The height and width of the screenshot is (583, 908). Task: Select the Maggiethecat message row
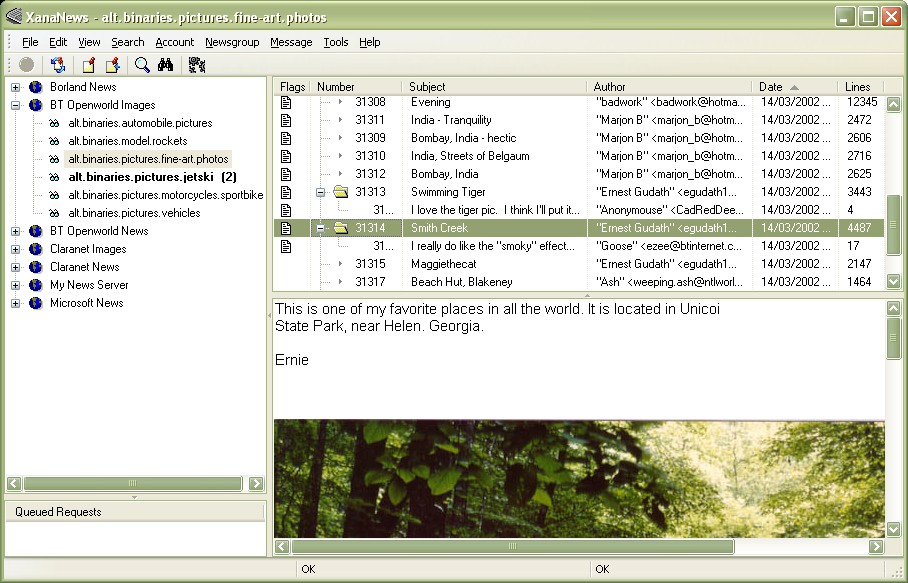(579, 264)
